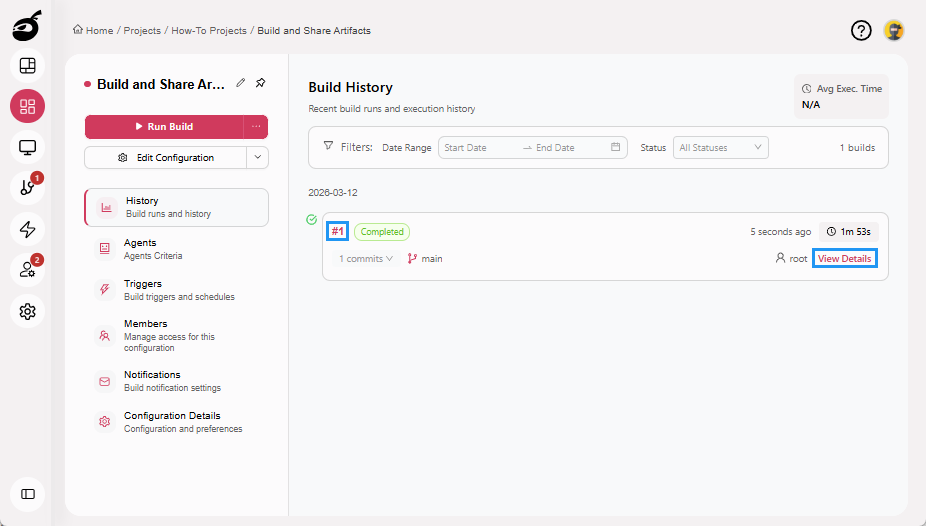Screen dimensions: 926x526
Task: Open the monitor agents sidebar icon
Action: click(27, 147)
